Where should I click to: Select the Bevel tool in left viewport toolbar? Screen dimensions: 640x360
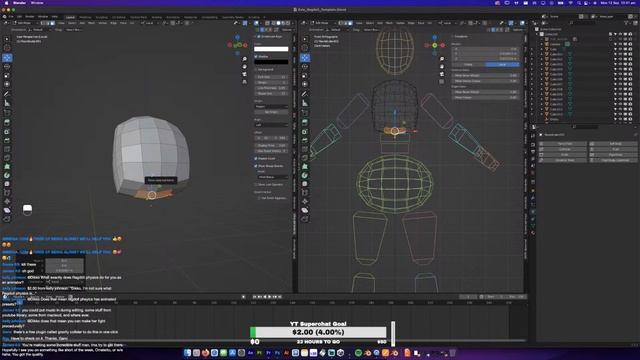click(x=7, y=140)
